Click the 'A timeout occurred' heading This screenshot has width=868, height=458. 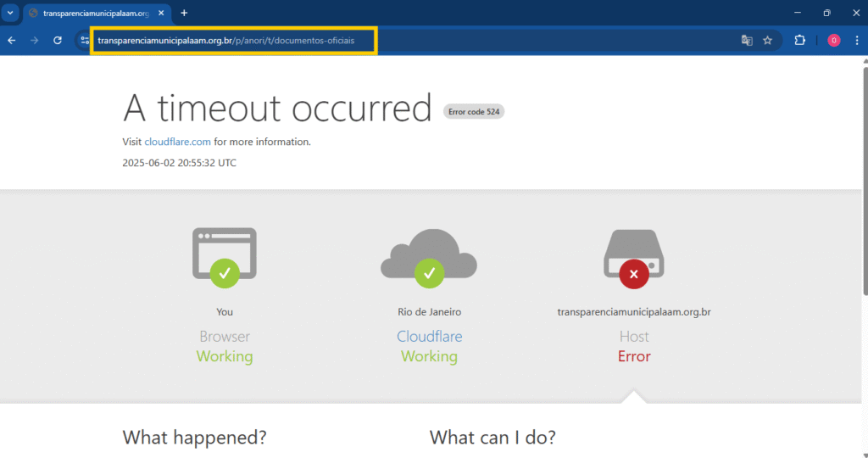pos(277,108)
